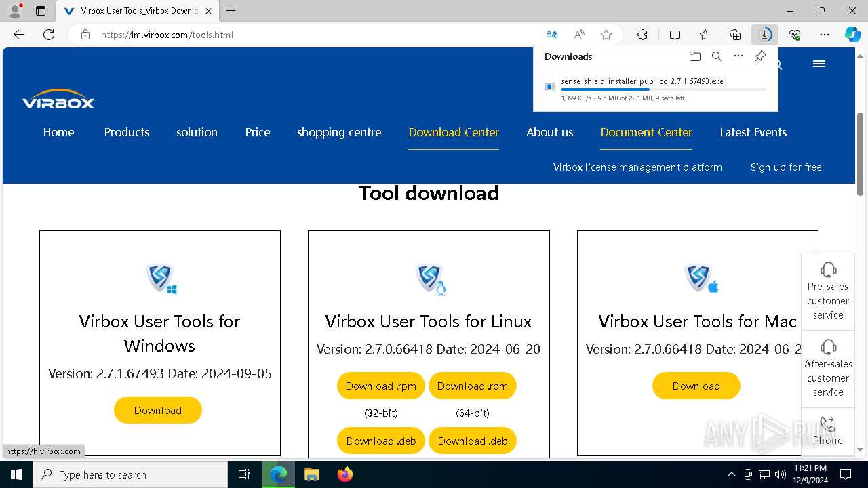Image resolution: width=868 pixels, height=488 pixels.
Task: Close the downloads toolbar button
Action: click(x=765, y=35)
